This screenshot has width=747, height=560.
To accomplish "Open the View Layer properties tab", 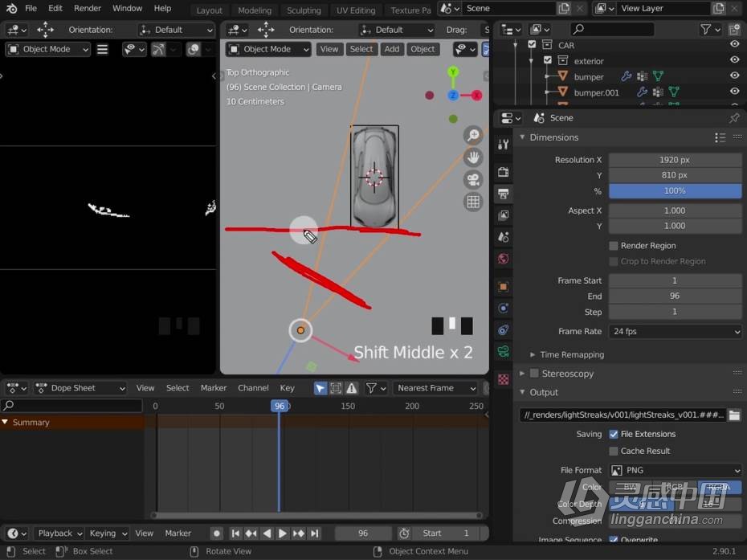I will [503, 215].
